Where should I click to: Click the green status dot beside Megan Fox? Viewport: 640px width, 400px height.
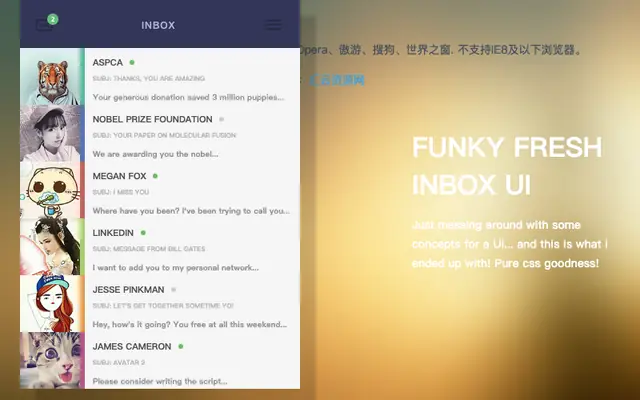155,176
